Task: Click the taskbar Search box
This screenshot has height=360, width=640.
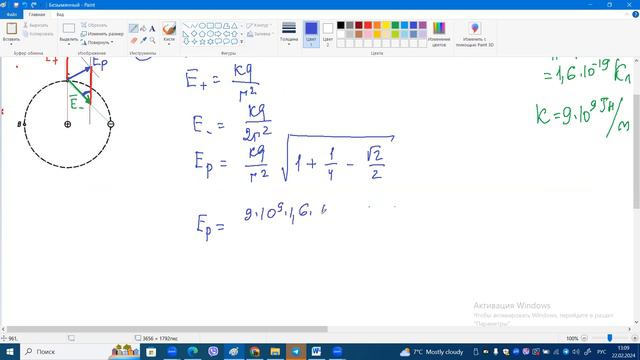Action: pyautogui.click(x=80, y=351)
